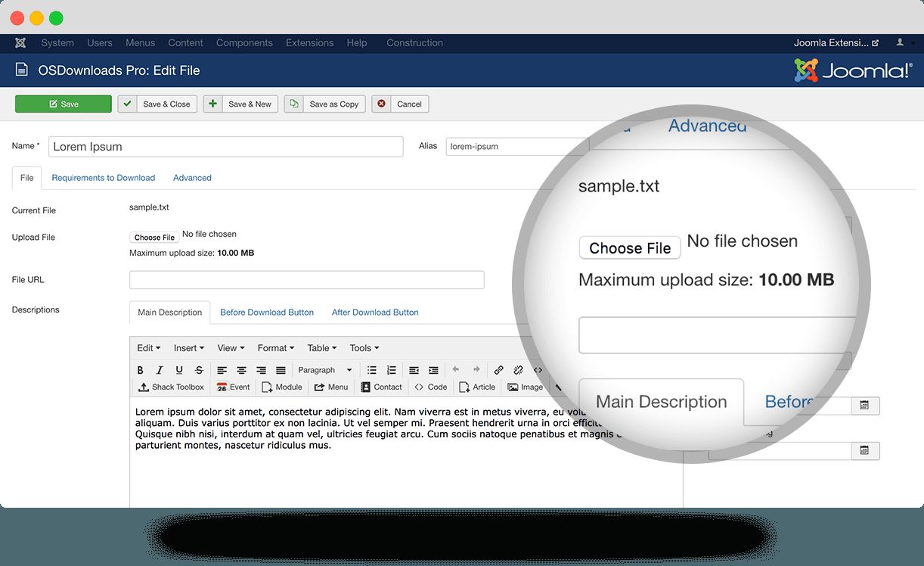Insert a link with the chain icon
The image size is (924, 566).
[x=498, y=370]
